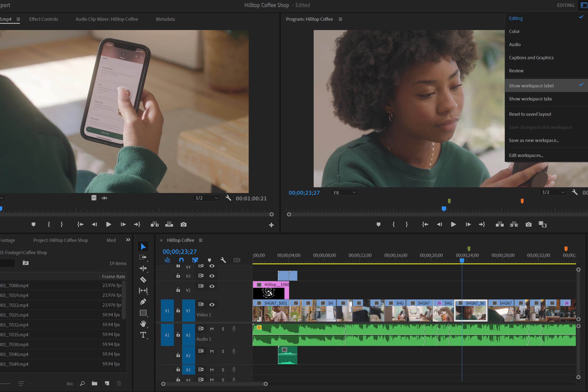Export frame from Source monitor camera icon
The image size is (588, 392).
pyautogui.click(x=183, y=225)
